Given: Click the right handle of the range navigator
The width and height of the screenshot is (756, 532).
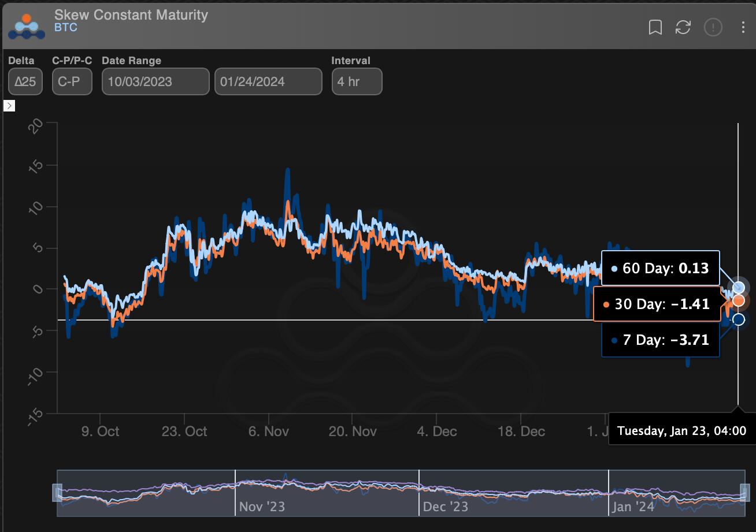Looking at the screenshot, I should (x=744, y=493).
